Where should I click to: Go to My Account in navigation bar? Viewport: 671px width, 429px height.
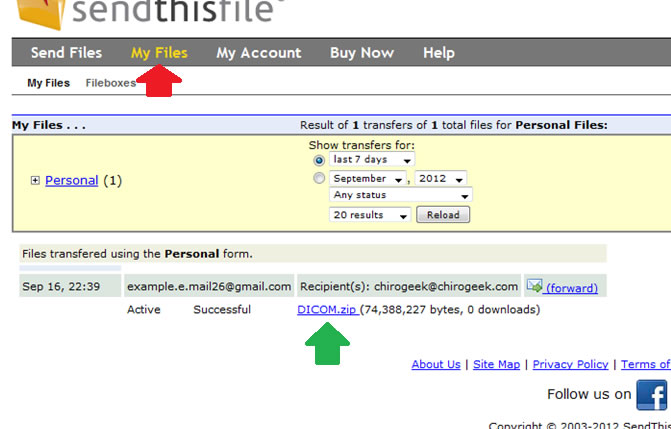click(x=258, y=53)
